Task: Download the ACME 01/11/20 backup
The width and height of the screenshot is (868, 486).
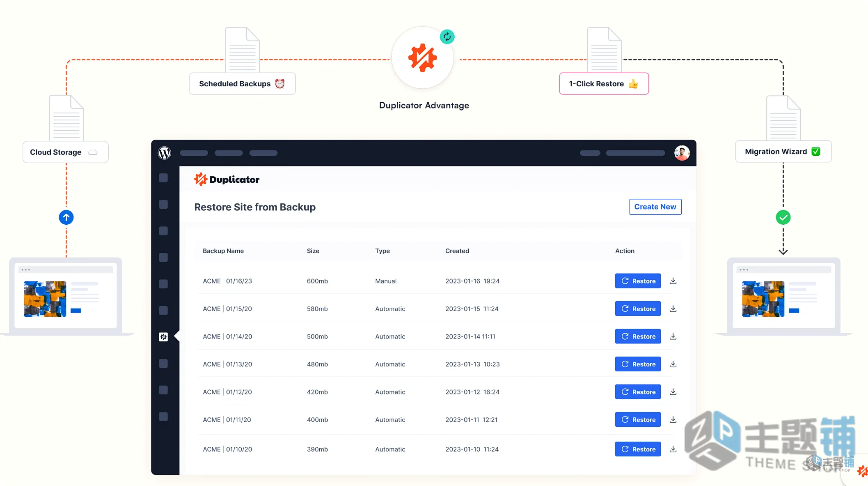Action: 673,419
